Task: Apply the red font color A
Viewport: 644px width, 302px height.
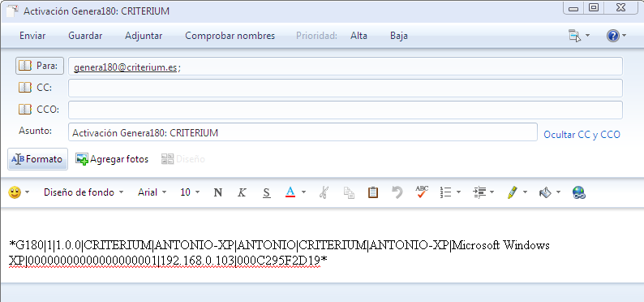Action: pyautogui.click(x=290, y=192)
